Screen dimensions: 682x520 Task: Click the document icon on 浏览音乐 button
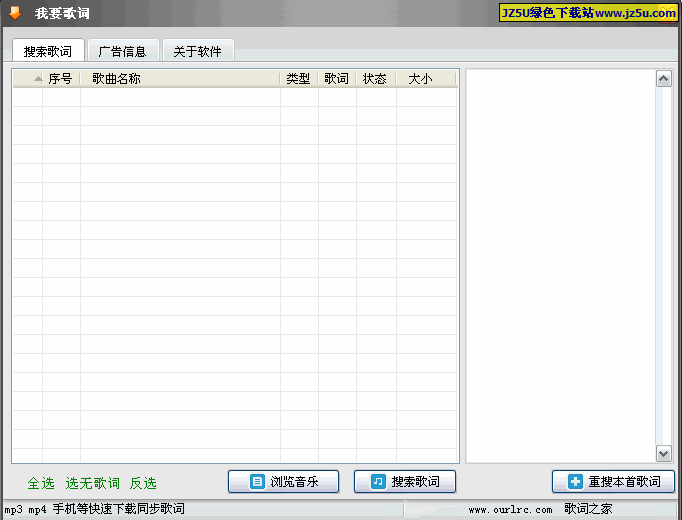[257, 482]
